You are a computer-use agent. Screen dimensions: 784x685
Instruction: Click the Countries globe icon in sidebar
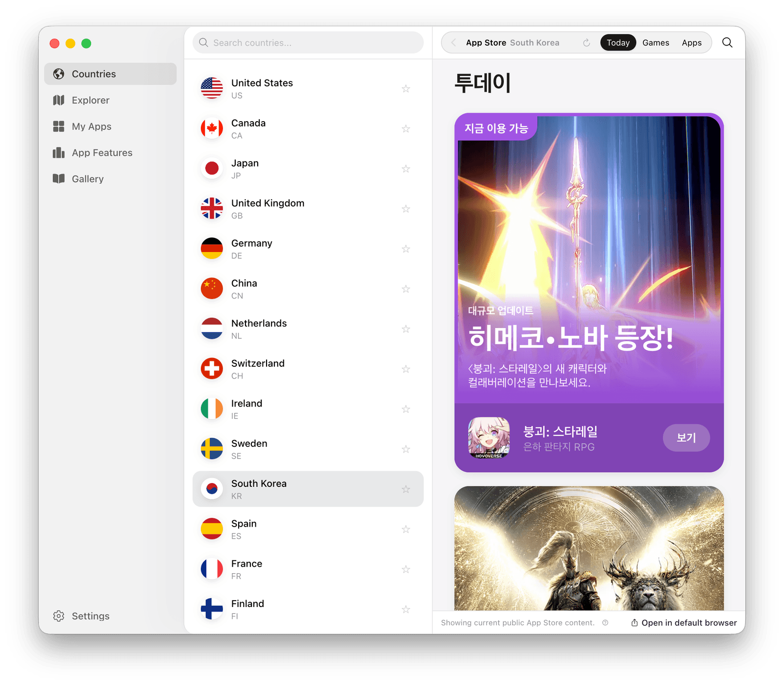(x=59, y=74)
